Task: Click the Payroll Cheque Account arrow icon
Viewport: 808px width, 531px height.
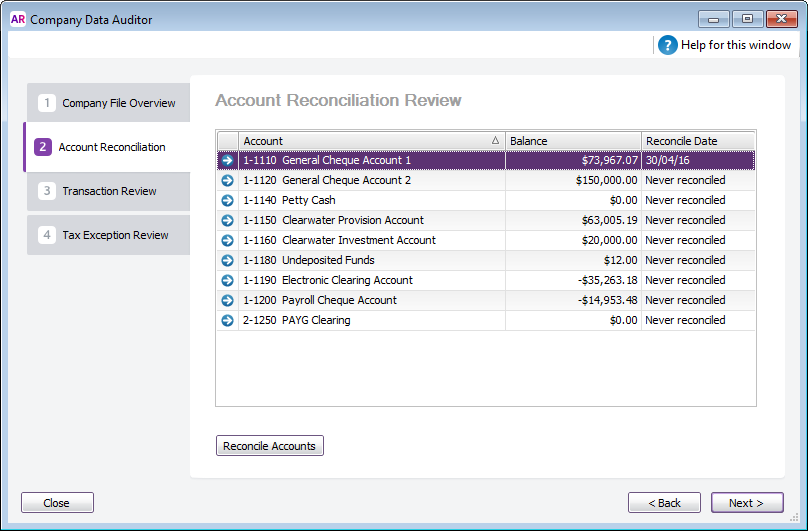Action: coord(227,300)
